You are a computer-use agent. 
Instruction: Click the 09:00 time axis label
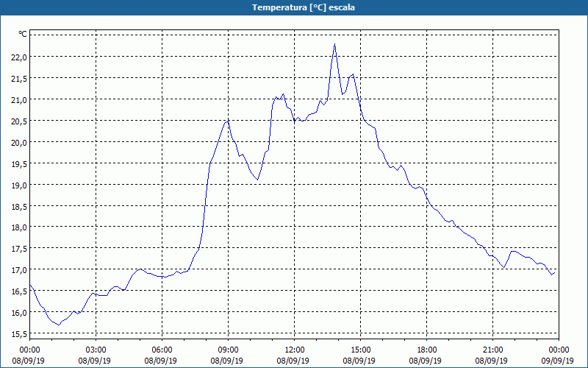click(x=228, y=350)
